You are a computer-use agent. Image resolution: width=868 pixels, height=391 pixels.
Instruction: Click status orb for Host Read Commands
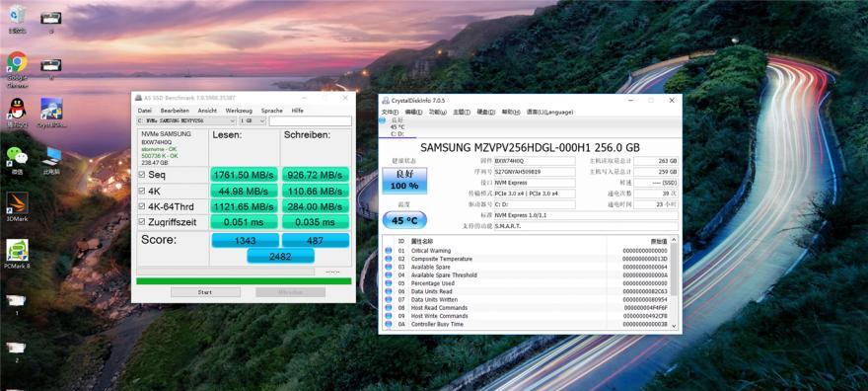388,308
